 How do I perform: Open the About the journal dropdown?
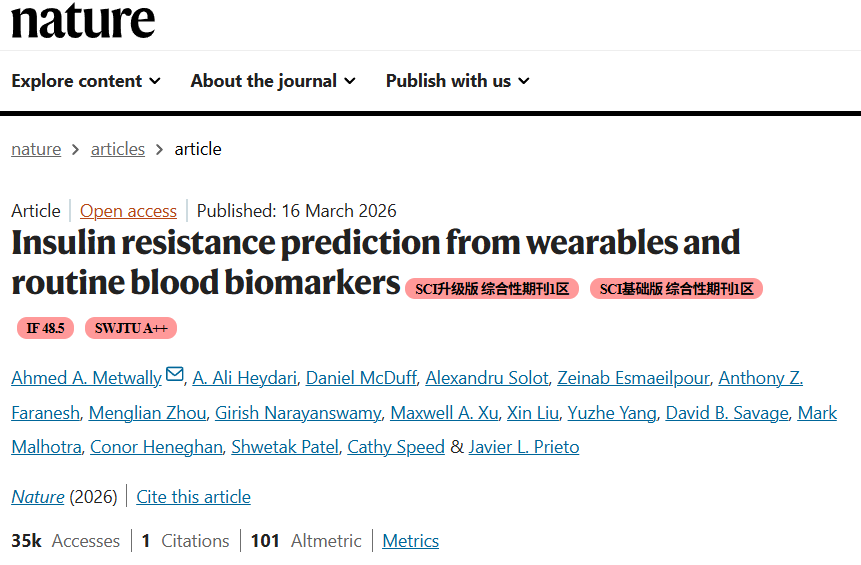pos(273,81)
